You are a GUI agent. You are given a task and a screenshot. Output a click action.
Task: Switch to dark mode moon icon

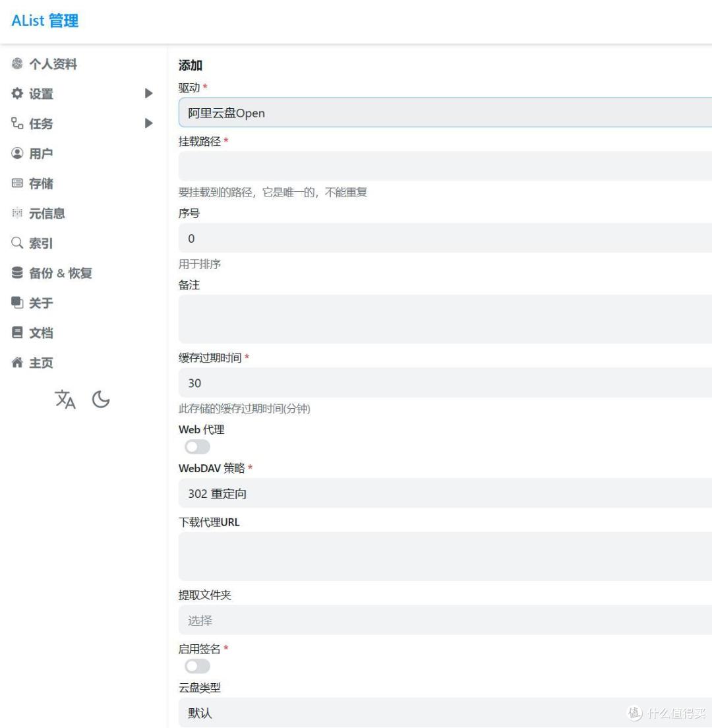100,400
